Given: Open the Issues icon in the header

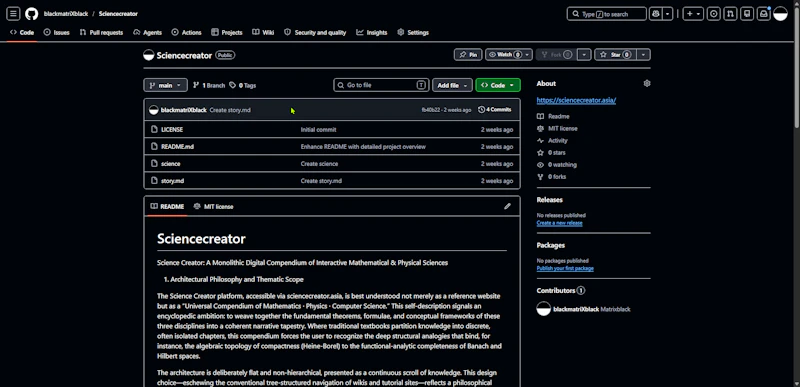Looking at the screenshot, I should tap(714, 14).
